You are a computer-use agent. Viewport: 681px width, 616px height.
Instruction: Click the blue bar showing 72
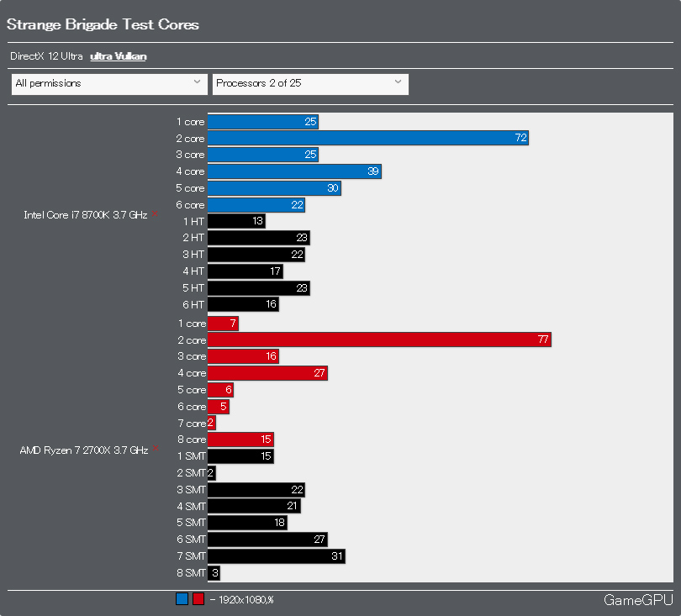pyautogui.click(x=368, y=138)
